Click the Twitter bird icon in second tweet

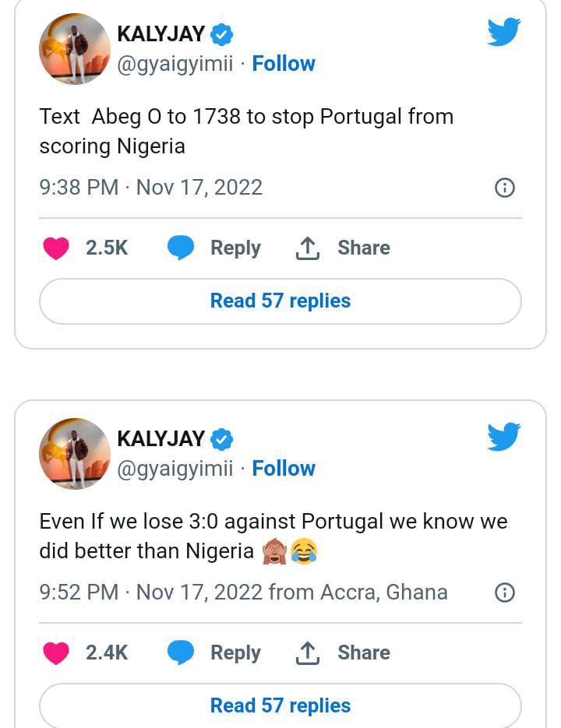point(503,437)
